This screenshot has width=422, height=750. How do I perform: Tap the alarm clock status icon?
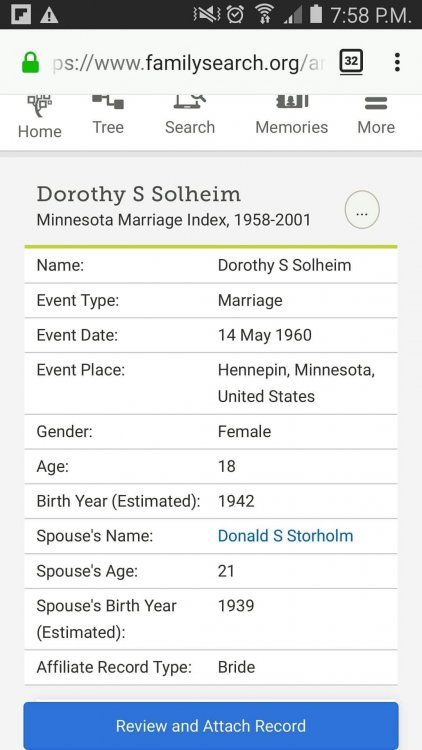(x=235, y=14)
